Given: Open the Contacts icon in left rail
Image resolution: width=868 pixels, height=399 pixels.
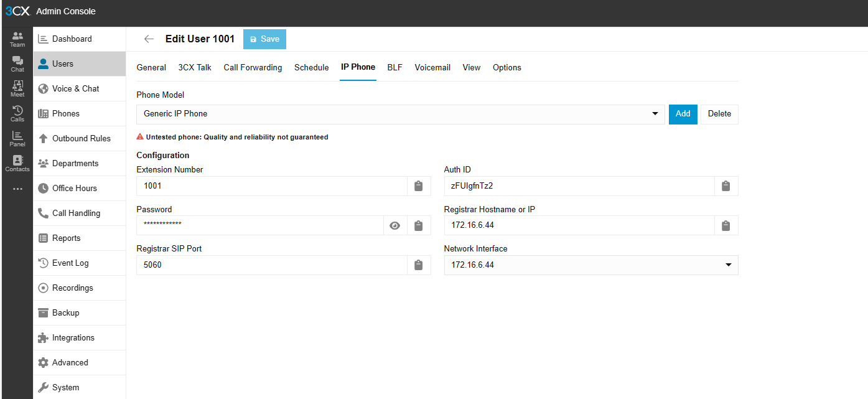Looking at the screenshot, I should [x=17, y=164].
